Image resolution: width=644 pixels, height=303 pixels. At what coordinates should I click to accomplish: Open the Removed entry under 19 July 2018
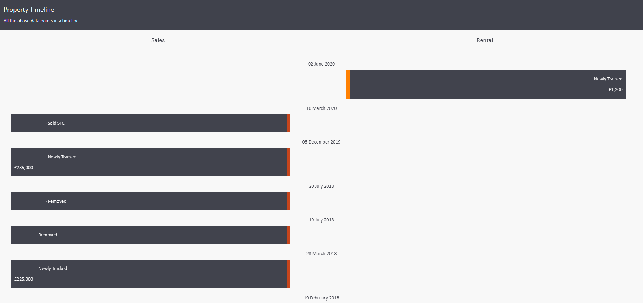point(48,235)
